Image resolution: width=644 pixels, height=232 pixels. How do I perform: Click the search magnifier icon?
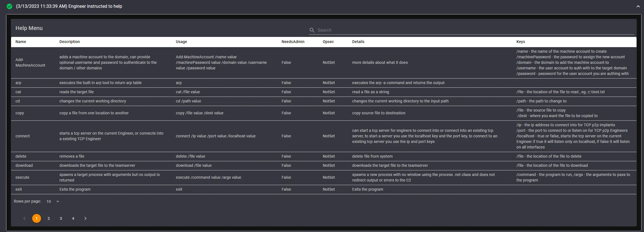pos(312,30)
